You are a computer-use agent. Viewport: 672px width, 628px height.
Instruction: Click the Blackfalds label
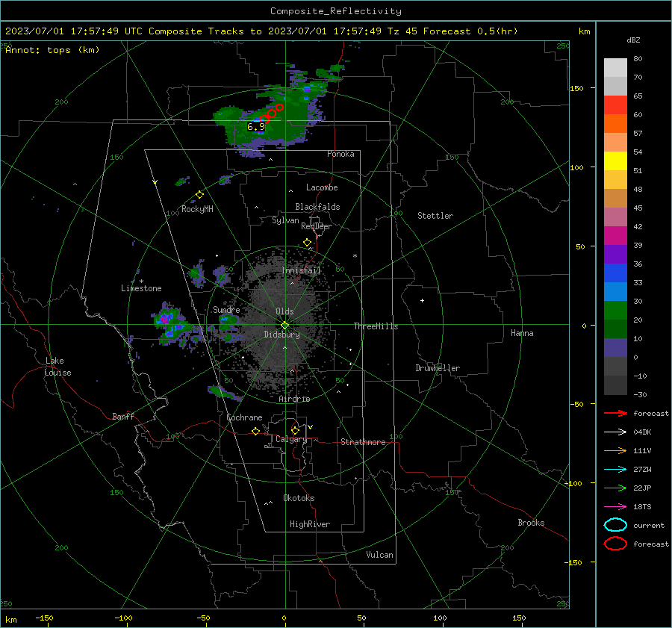317,207
